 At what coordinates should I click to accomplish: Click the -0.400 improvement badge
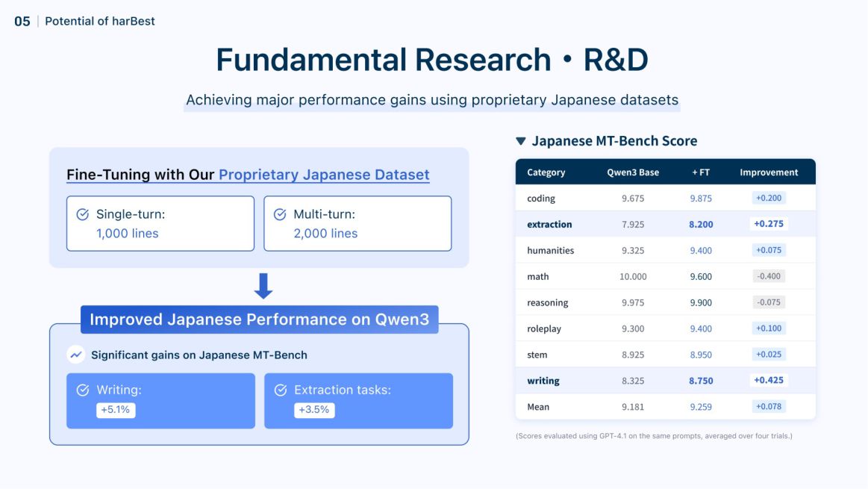pos(769,275)
